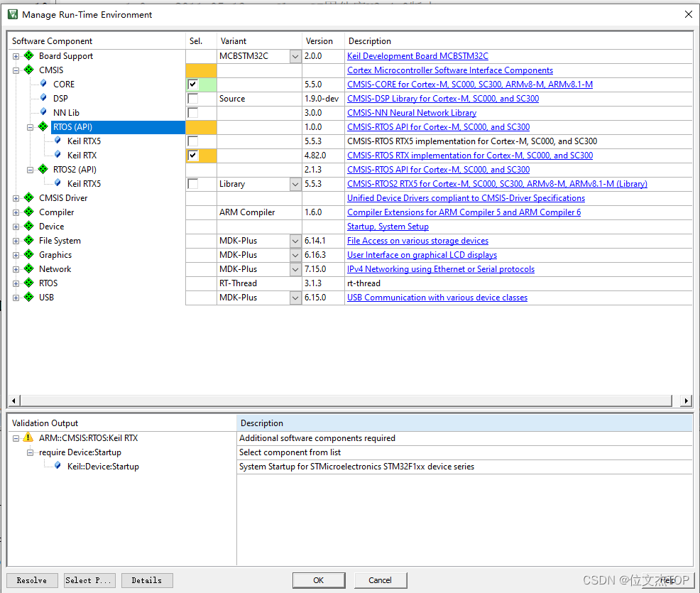Click the USB green diamond icon

(x=29, y=298)
